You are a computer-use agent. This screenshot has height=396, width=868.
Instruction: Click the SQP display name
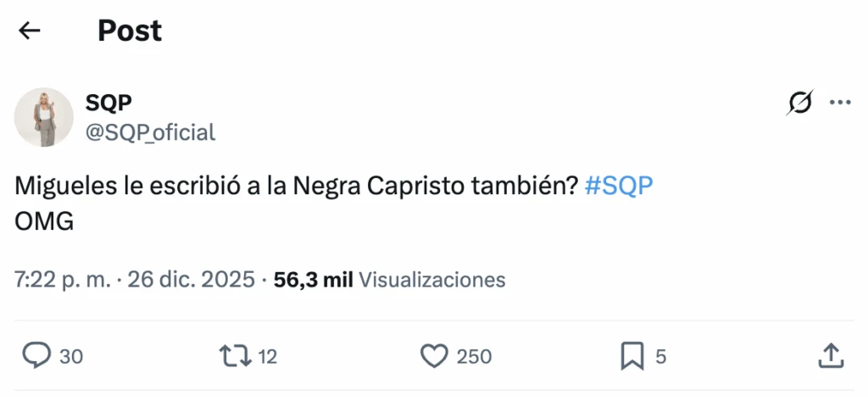pos(108,103)
